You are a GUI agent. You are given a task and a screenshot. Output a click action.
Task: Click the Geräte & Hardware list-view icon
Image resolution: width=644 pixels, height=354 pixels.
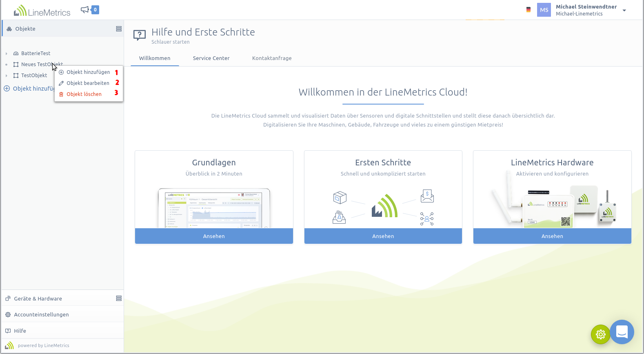(119, 298)
